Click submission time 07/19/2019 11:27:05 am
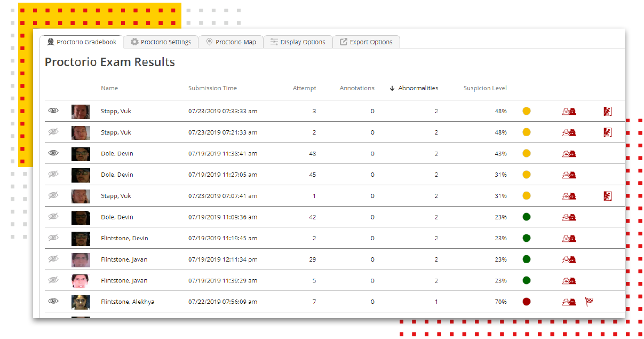644x339 pixels. (x=222, y=175)
